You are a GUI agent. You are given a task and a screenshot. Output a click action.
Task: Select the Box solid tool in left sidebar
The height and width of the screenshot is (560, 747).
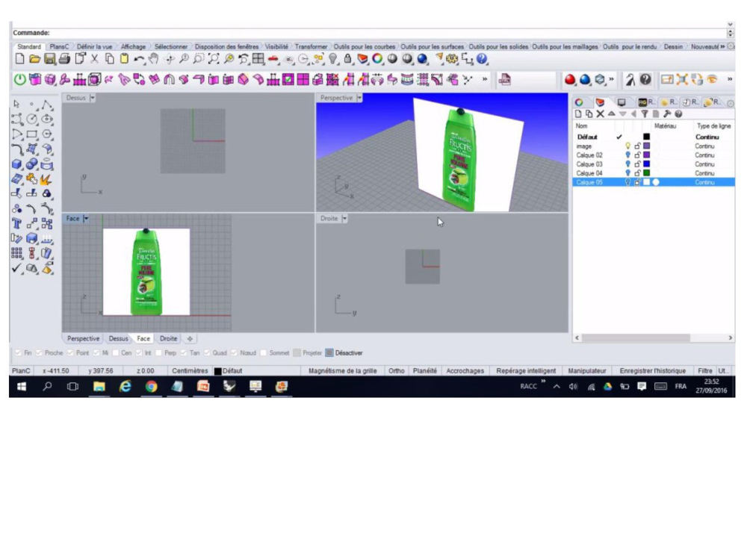(x=16, y=164)
